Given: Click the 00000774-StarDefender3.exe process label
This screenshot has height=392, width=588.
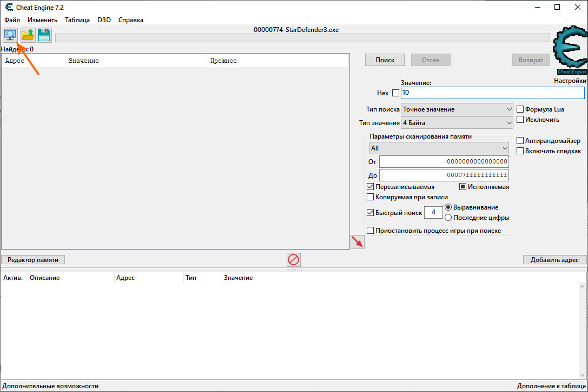Looking at the screenshot, I should pyautogui.click(x=296, y=30).
